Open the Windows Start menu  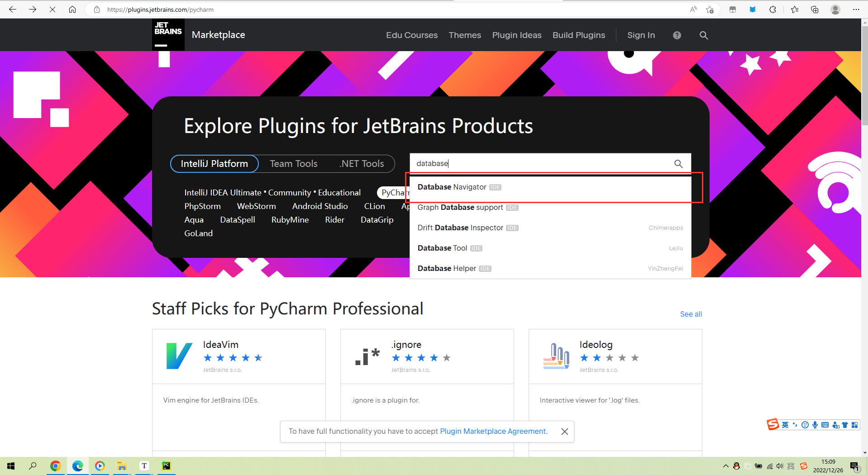[11, 466]
